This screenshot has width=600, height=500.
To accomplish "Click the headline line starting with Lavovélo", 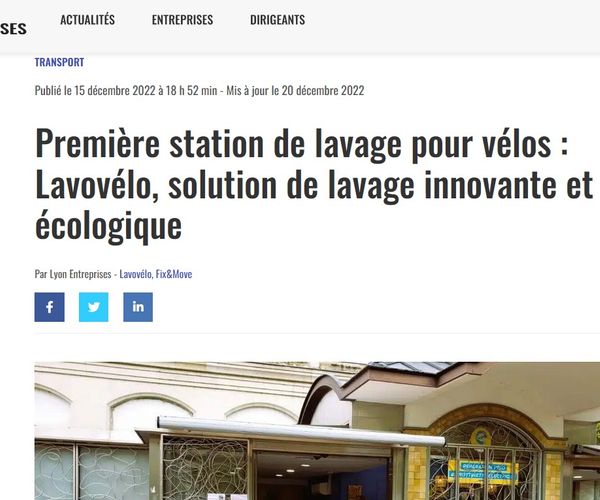I will [314, 185].
